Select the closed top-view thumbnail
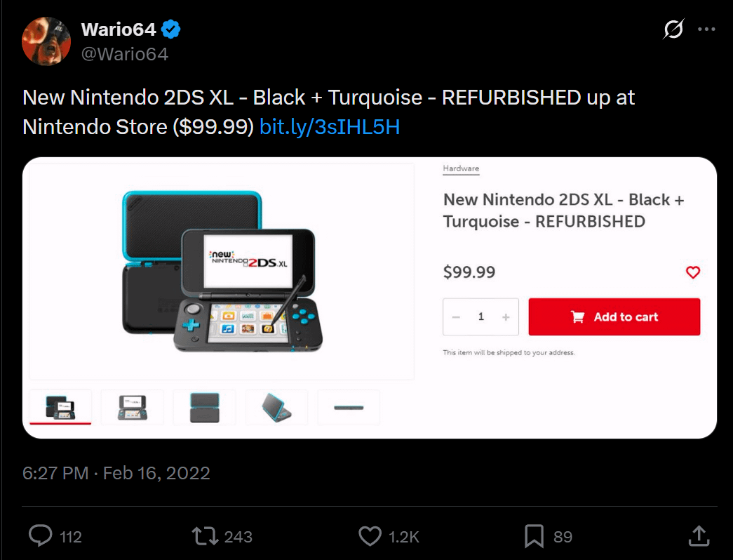Viewport: 733px width, 560px height. [x=205, y=408]
